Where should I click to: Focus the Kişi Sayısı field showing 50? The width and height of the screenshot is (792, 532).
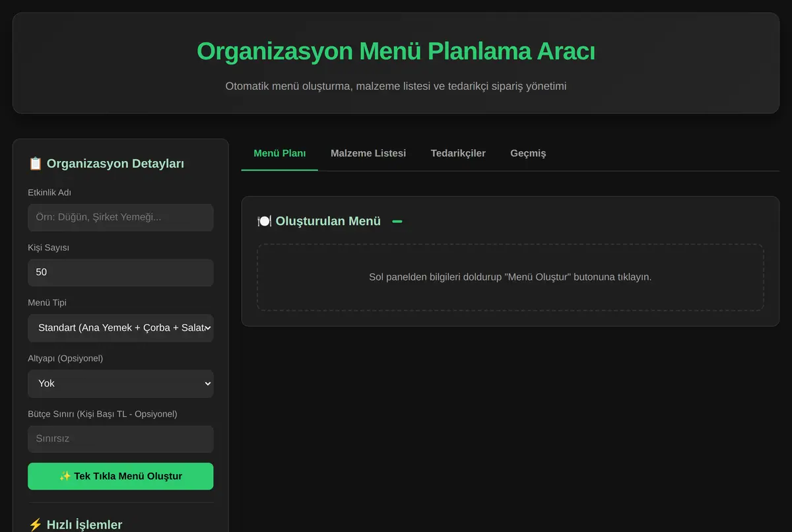(x=121, y=273)
